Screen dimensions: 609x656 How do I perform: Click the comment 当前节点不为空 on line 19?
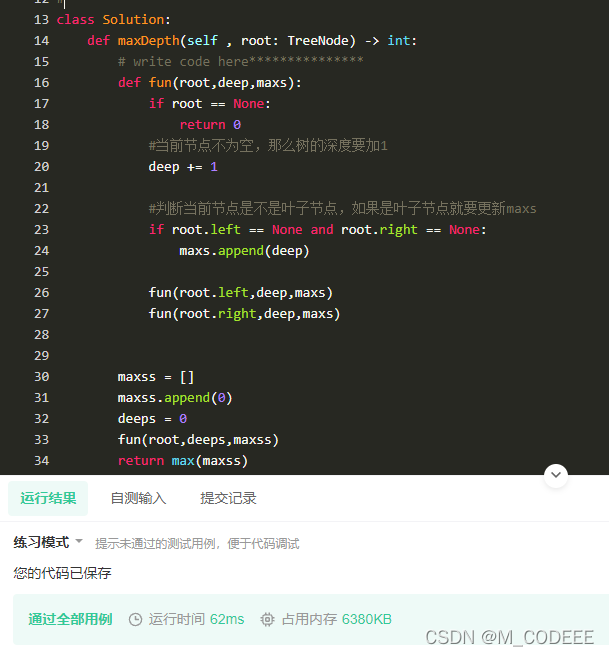(268, 146)
